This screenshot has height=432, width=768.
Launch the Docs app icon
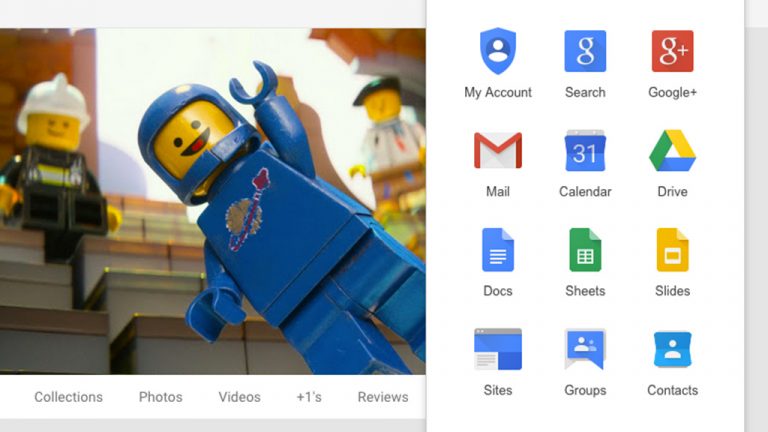click(x=498, y=250)
